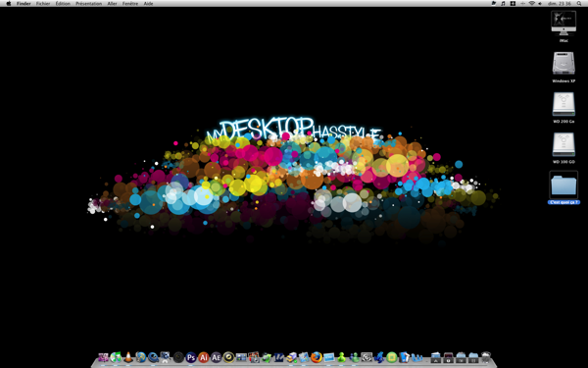588x368 pixels.
Task: Open the Apple menu
Action: (9, 3)
